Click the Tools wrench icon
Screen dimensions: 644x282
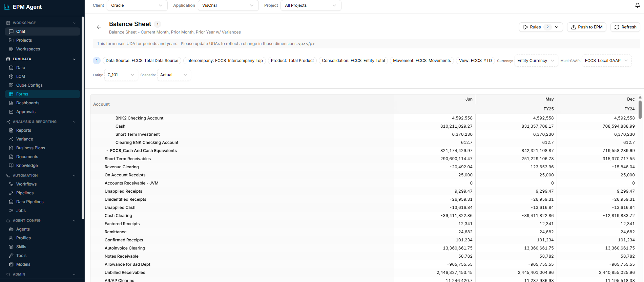coord(11,256)
